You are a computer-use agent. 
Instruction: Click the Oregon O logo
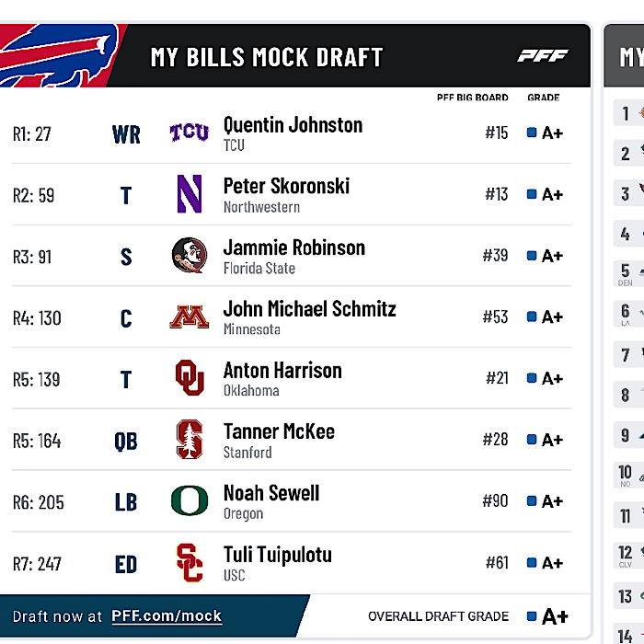click(x=190, y=500)
